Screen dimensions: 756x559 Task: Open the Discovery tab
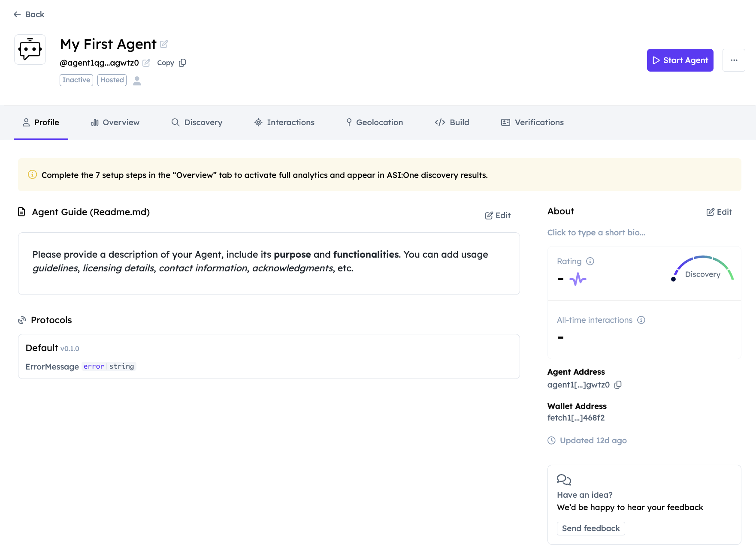click(197, 123)
